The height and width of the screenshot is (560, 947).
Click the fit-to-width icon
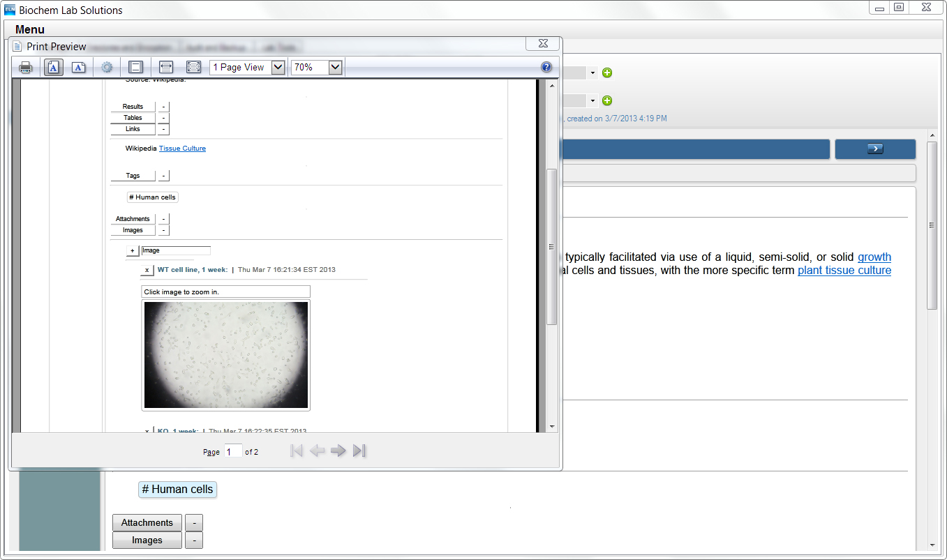coord(165,67)
